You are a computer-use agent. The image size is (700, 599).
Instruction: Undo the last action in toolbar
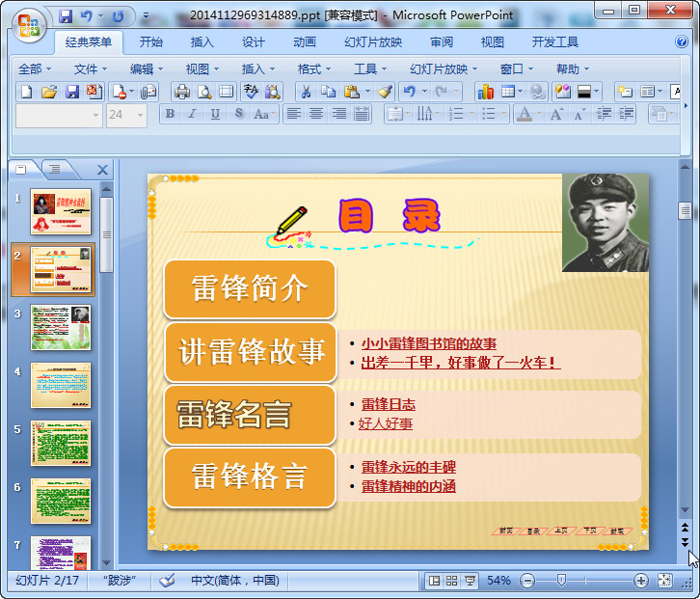pos(410,92)
